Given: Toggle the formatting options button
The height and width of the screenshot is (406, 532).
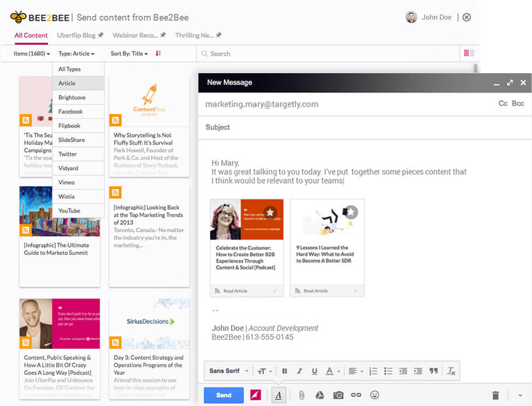Looking at the screenshot, I should (279, 395).
